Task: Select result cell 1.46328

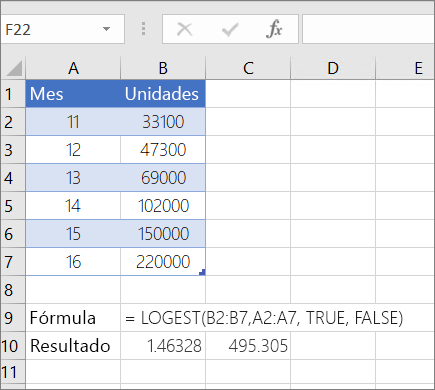Action: 163,346
